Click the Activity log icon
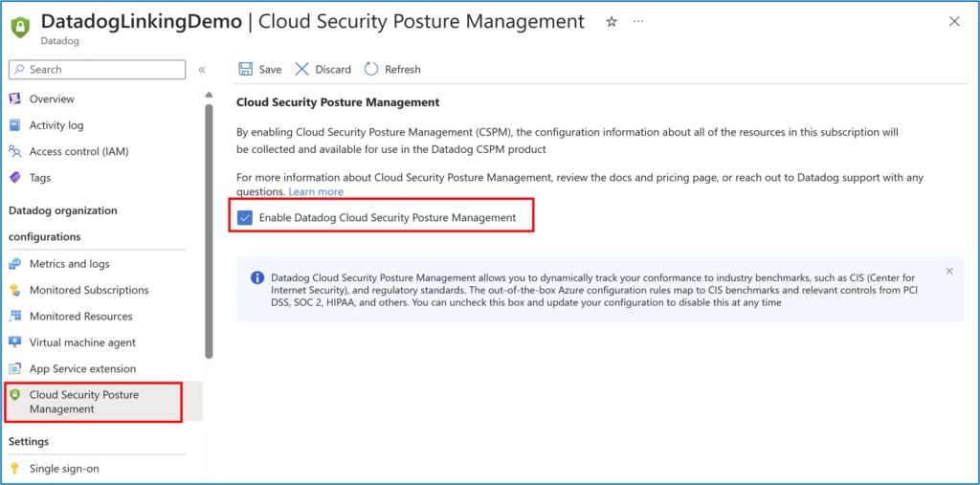The width and height of the screenshot is (980, 485). [15, 125]
